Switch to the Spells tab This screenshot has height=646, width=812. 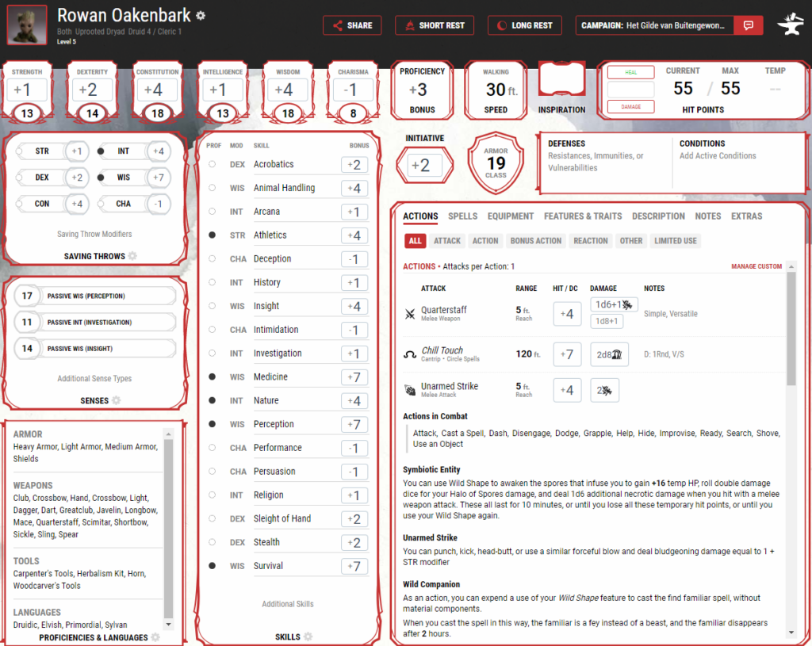tap(462, 216)
